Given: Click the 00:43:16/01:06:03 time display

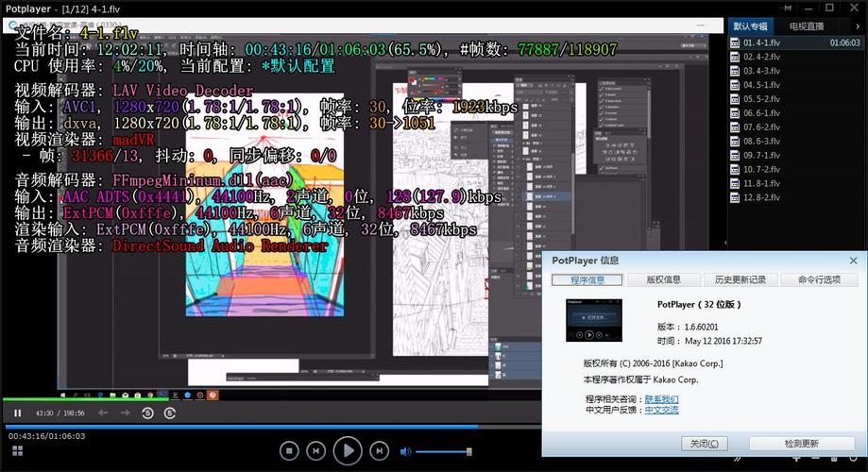Looking at the screenshot, I should 47,436.
